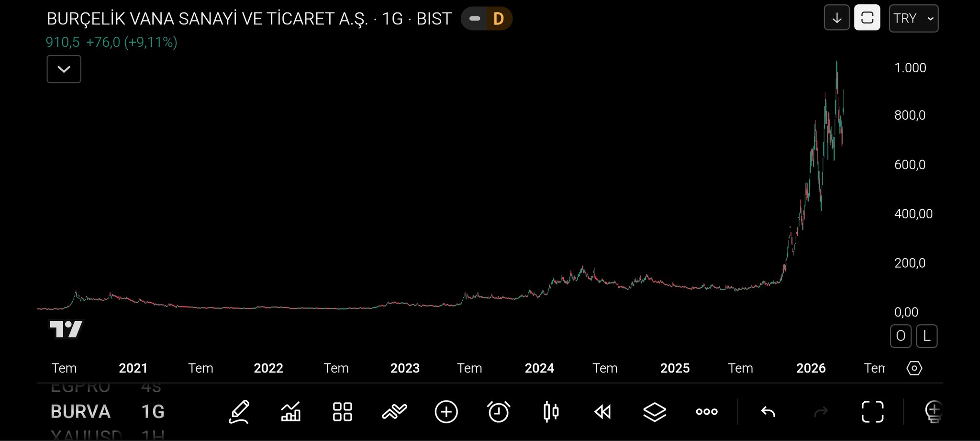Open the object tree layers icon

click(x=655, y=412)
